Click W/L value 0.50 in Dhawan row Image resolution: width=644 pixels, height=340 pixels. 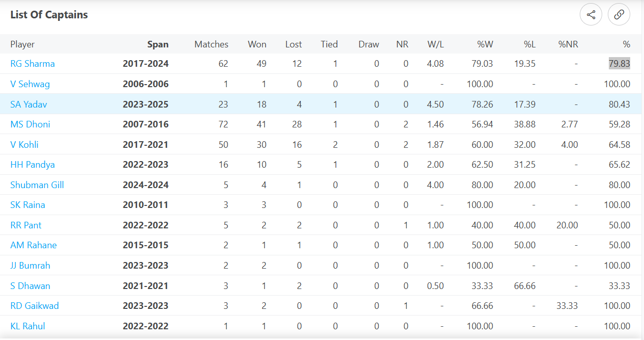[x=435, y=286]
